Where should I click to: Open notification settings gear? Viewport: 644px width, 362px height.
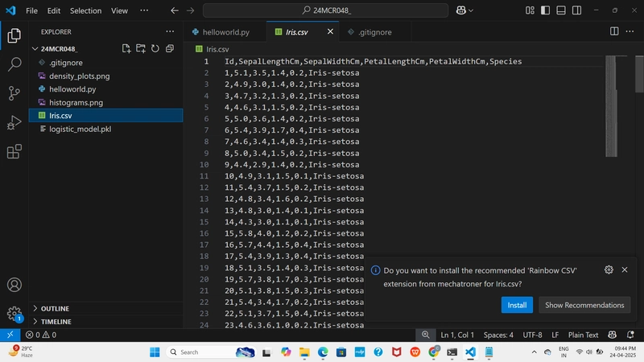point(609,269)
